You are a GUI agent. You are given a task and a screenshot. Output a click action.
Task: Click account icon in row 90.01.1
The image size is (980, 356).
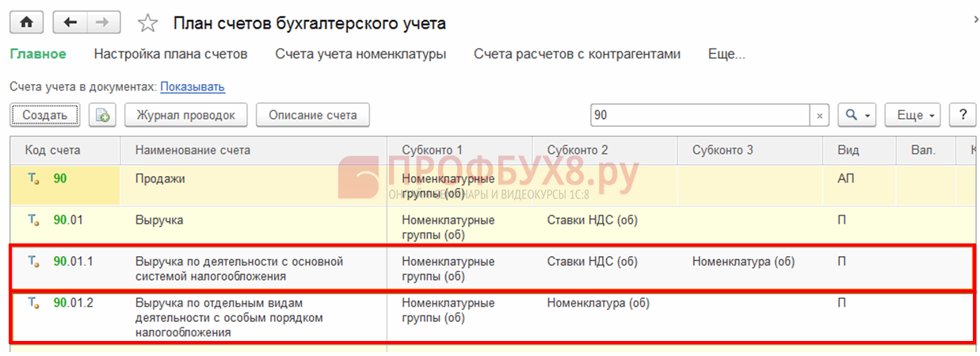click(x=33, y=261)
